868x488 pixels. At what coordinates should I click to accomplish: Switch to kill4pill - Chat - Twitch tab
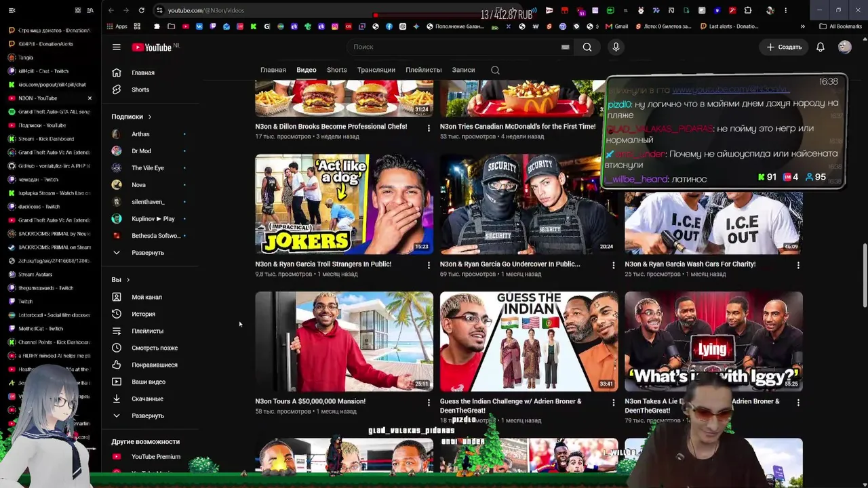coord(49,71)
